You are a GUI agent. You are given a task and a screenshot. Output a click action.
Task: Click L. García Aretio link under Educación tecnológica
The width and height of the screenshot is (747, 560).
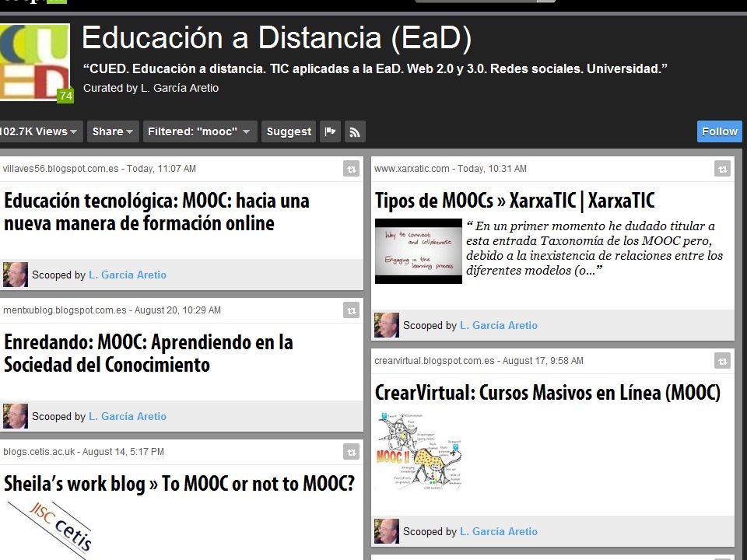pyautogui.click(x=127, y=275)
